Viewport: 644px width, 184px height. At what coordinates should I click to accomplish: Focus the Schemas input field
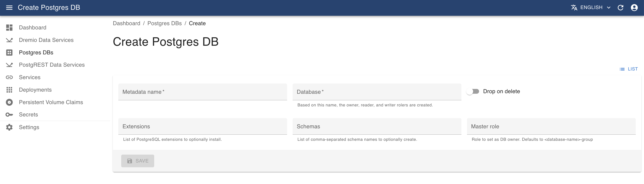point(377,126)
